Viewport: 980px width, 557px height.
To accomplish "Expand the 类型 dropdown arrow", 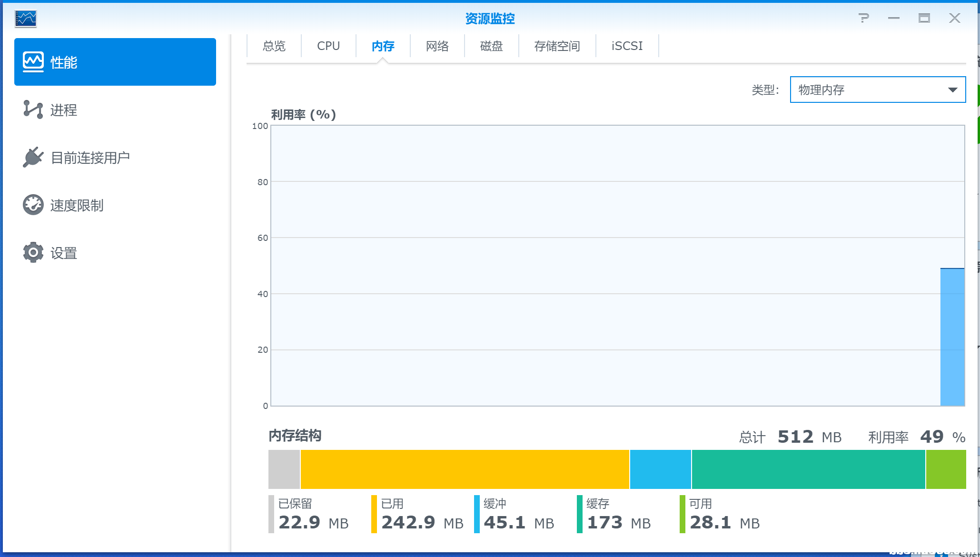I will 953,90.
